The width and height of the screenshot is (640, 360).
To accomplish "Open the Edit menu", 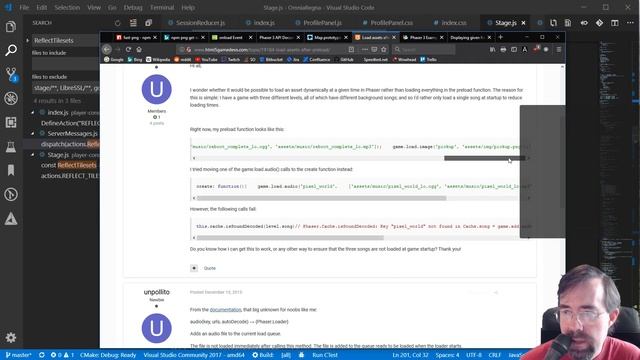I will click(x=42, y=7).
